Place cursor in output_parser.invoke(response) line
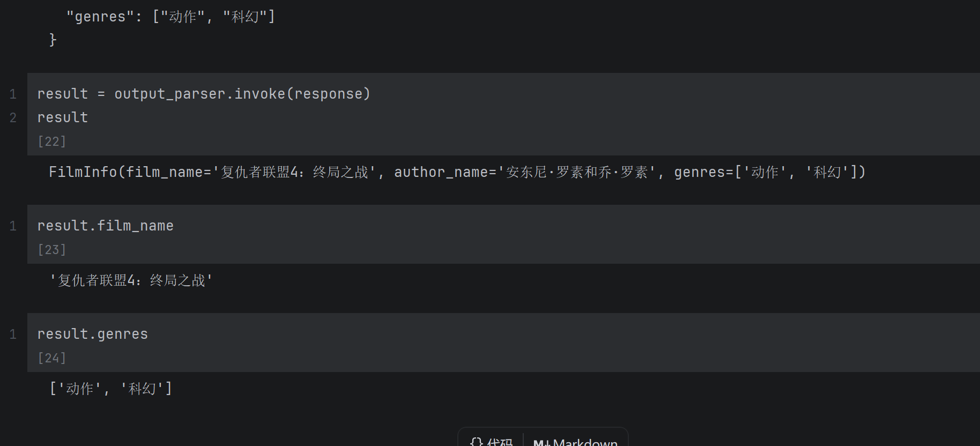This screenshot has width=980, height=446. click(x=204, y=94)
